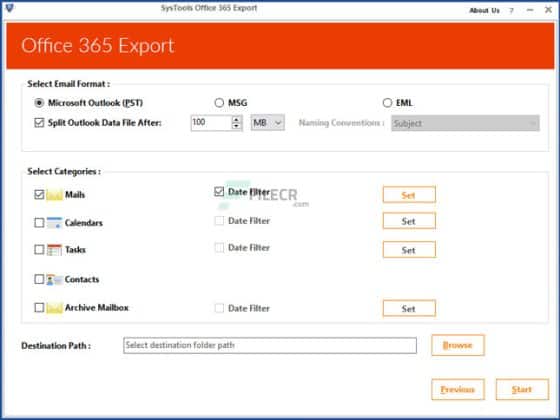Click the destination folder path field

(270, 345)
